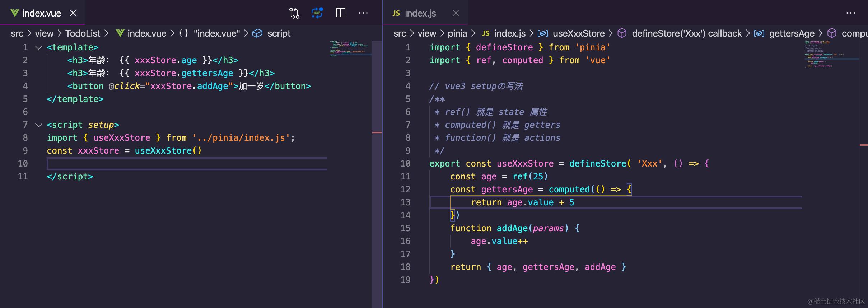
Task: Open more actions menu in left editor
Action: [363, 13]
